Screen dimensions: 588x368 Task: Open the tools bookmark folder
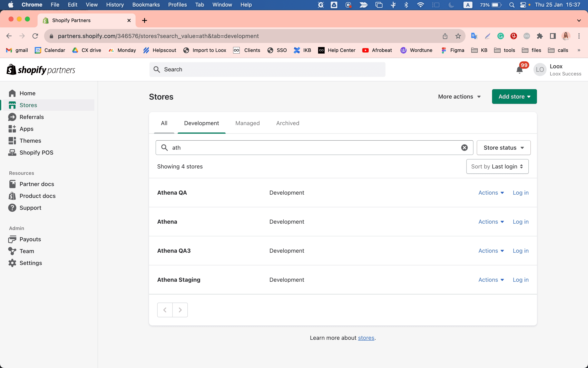click(504, 50)
